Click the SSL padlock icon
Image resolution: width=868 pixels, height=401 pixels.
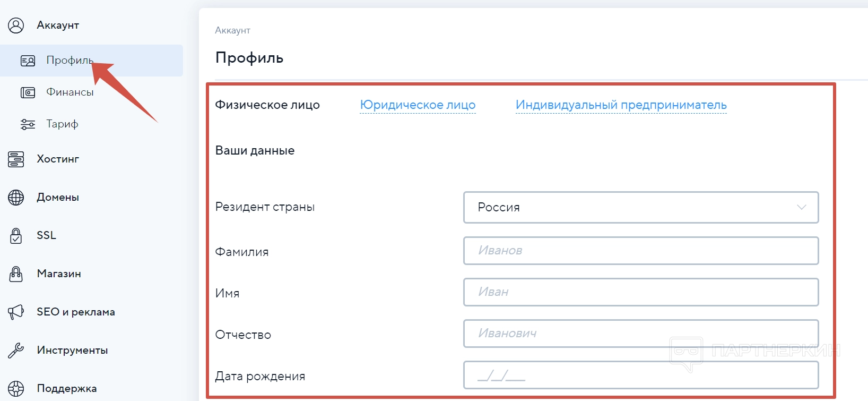[x=16, y=235]
